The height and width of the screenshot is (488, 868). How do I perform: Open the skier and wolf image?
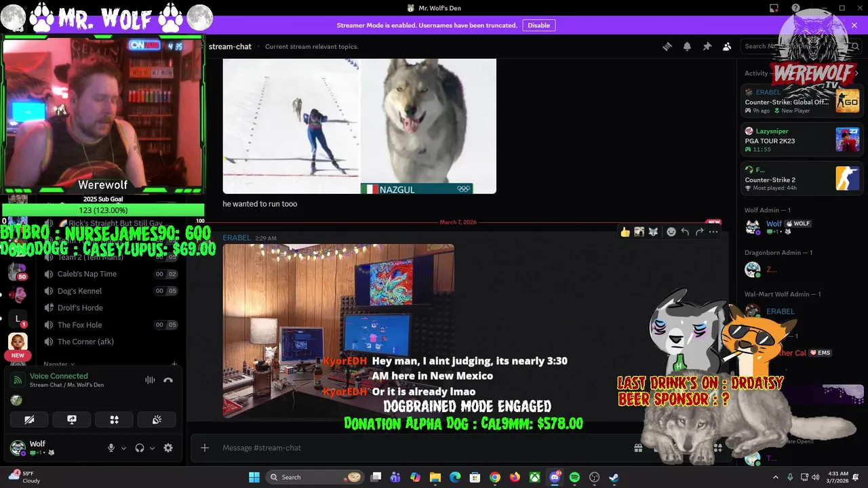click(x=359, y=126)
